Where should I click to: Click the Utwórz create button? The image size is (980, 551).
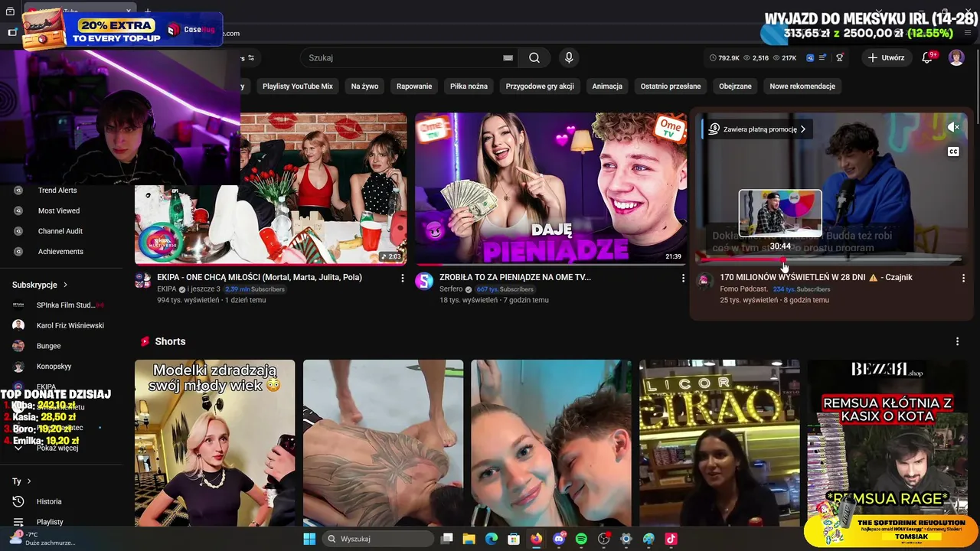coord(887,57)
